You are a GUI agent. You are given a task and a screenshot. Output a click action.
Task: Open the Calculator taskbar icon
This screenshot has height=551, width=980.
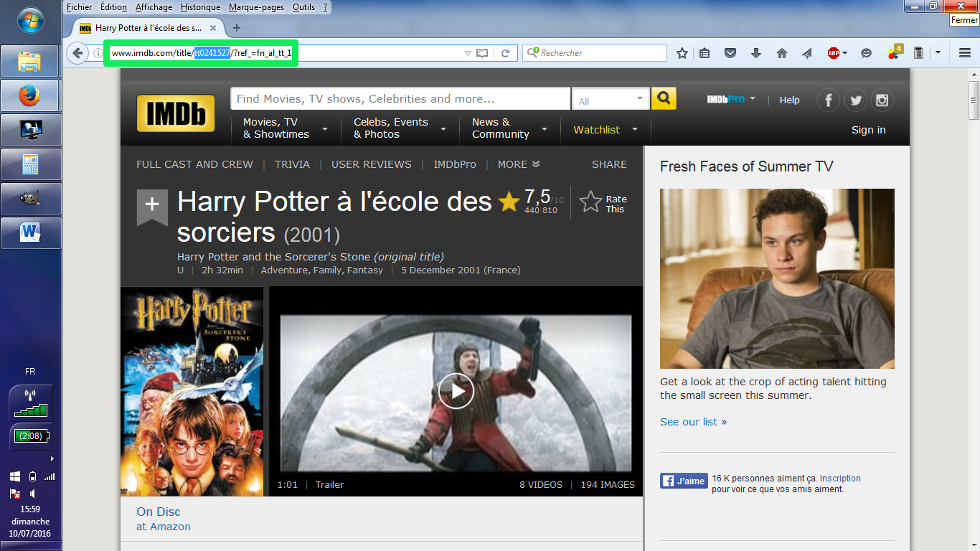tap(30, 164)
